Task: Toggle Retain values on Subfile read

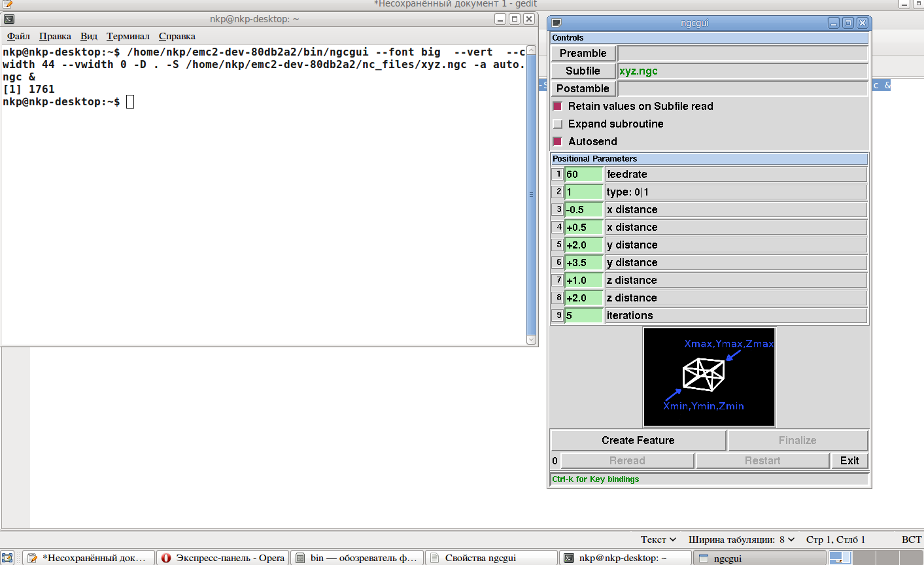Action: (558, 106)
